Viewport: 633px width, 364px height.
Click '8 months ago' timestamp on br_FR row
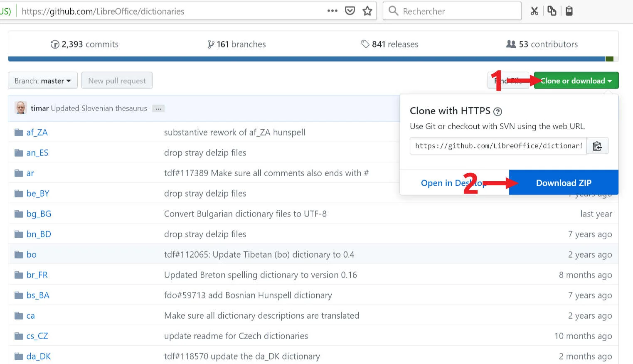pos(585,275)
